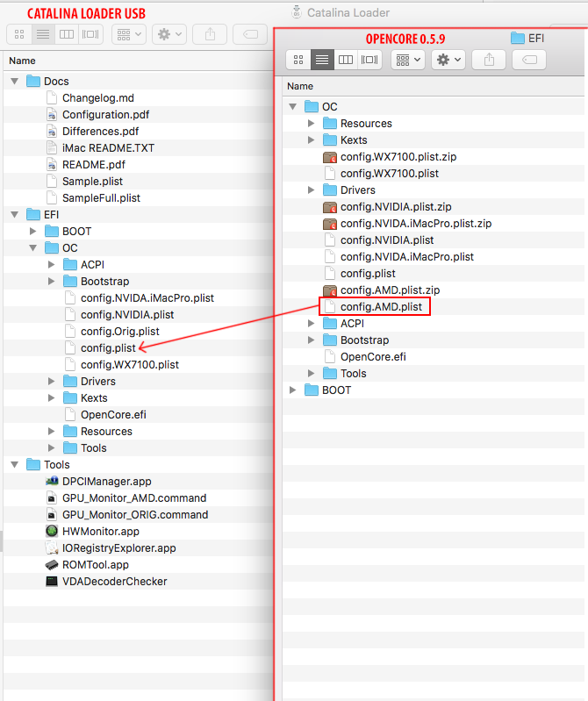
Task: Select OpenCore.efi in left window
Action: pos(113,415)
